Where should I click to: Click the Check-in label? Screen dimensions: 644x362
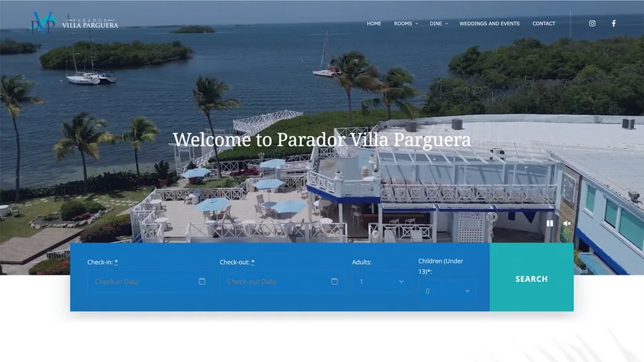point(102,262)
